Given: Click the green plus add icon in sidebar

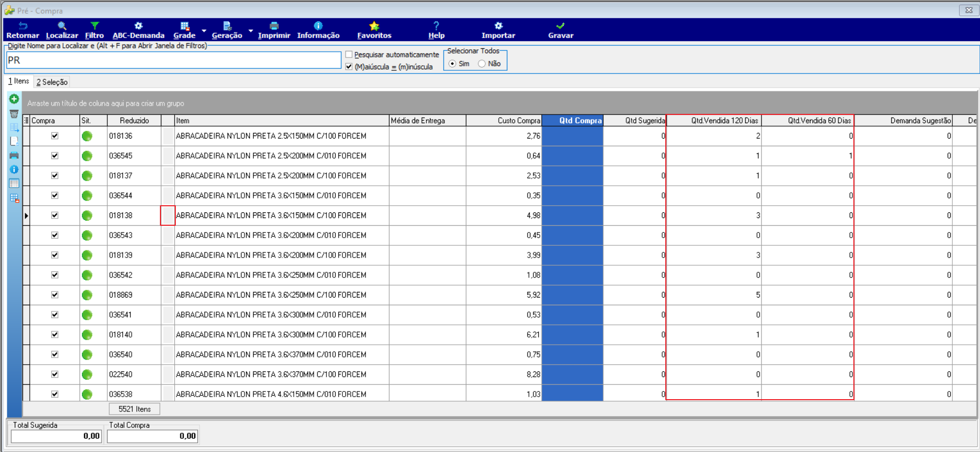Looking at the screenshot, I should coord(14,99).
